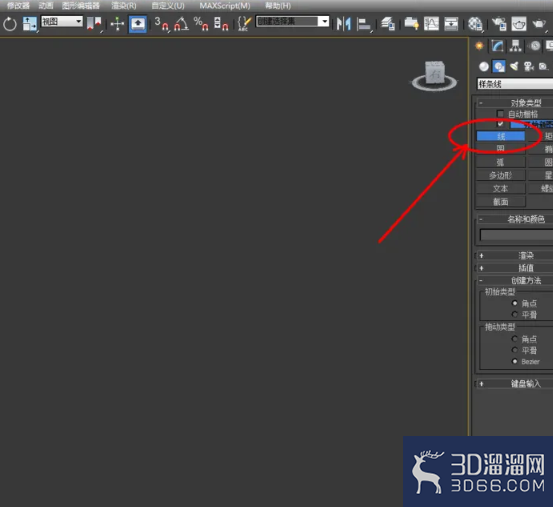Expand the 键盘输入 rollout
This screenshot has width=553, height=507.
click(x=514, y=384)
